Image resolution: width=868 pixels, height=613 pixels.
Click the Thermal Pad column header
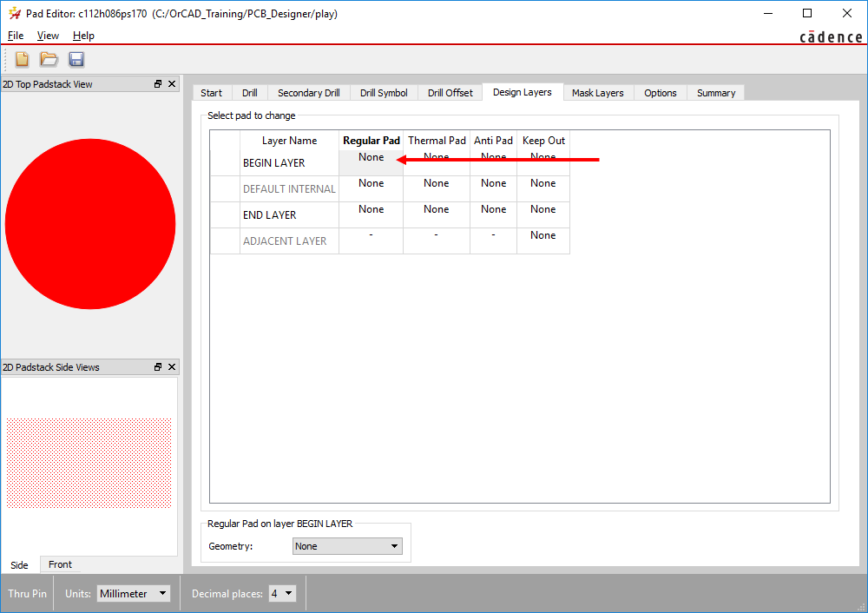(437, 141)
